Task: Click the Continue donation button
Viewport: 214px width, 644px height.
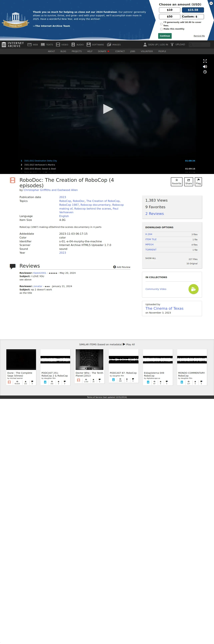Action: pos(165,36)
